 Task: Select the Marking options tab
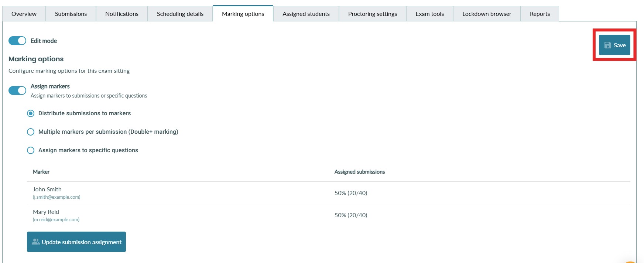pos(243,14)
